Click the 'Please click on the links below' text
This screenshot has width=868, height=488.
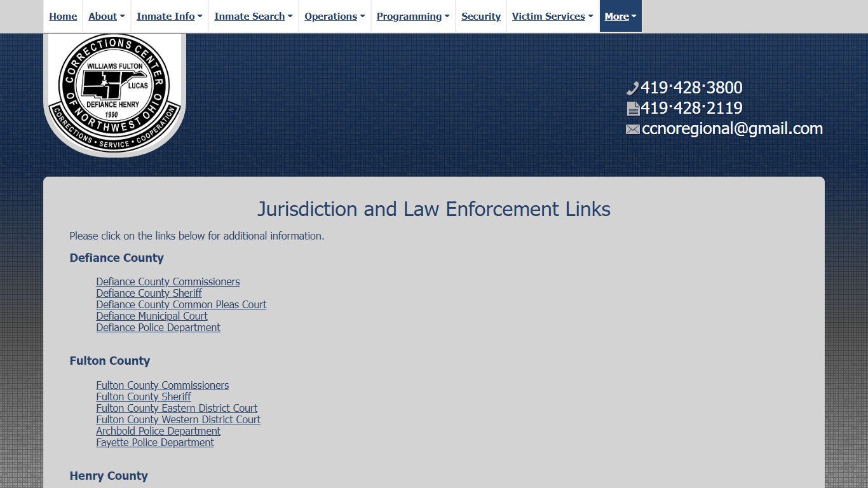click(x=197, y=236)
